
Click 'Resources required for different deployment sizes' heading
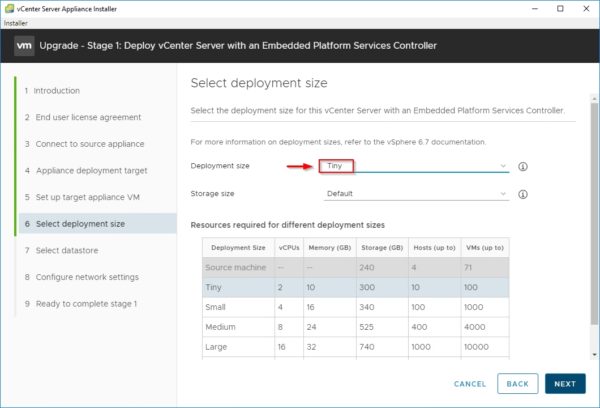tap(288, 225)
